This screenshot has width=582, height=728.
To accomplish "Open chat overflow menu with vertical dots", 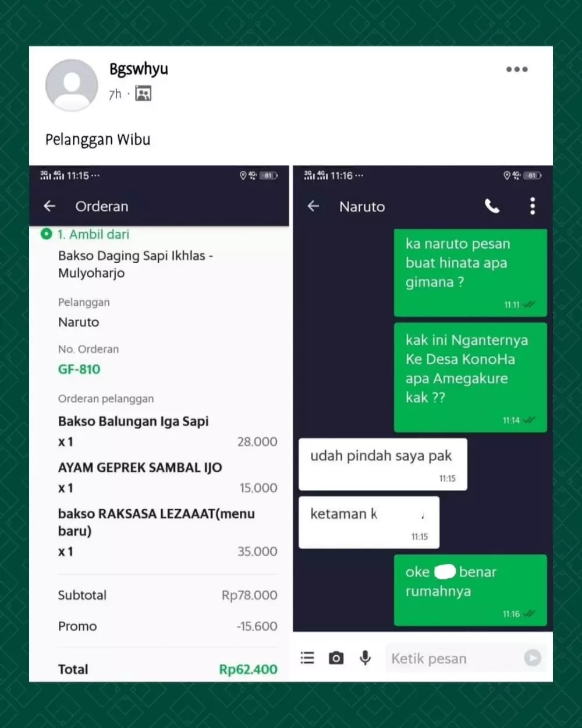I will (x=532, y=206).
